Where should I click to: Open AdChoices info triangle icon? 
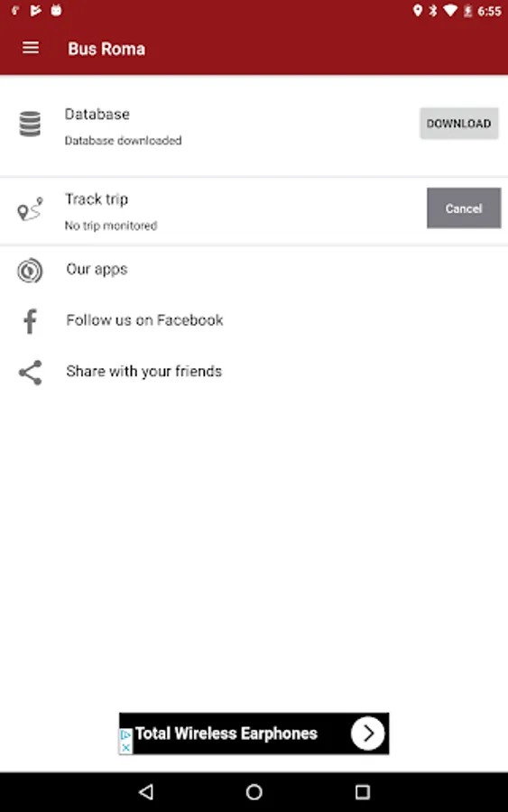click(125, 734)
